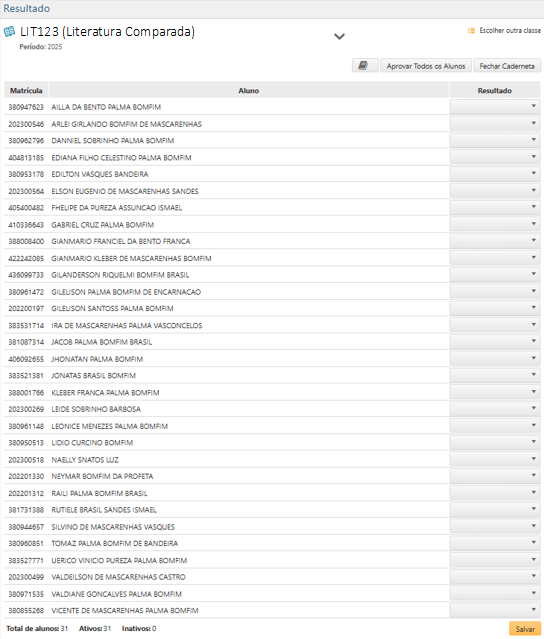Screen dimensions: 544x639
Task: Expand the class chevron next to Literatura Comparada
Action: pos(339,36)
